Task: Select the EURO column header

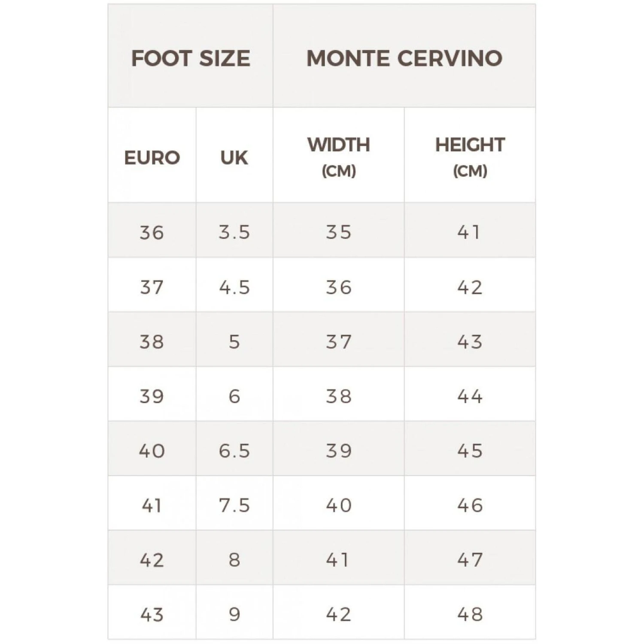Action: (x=152, y=158)
